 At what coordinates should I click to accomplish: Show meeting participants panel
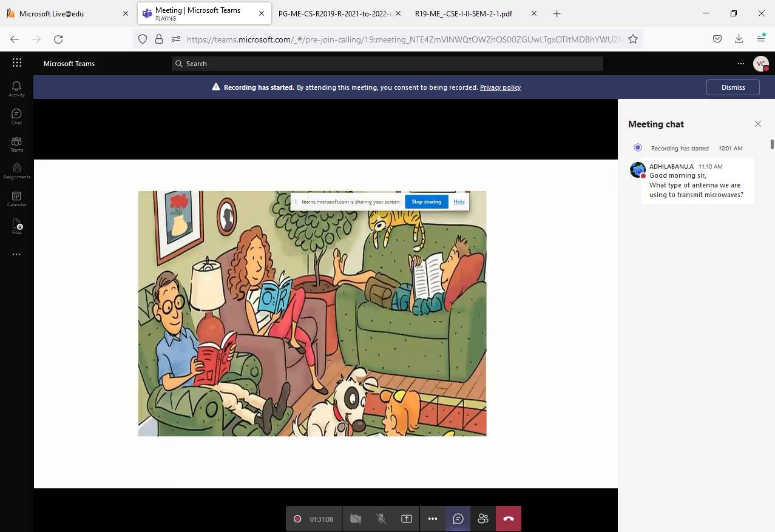pos(483,519)
